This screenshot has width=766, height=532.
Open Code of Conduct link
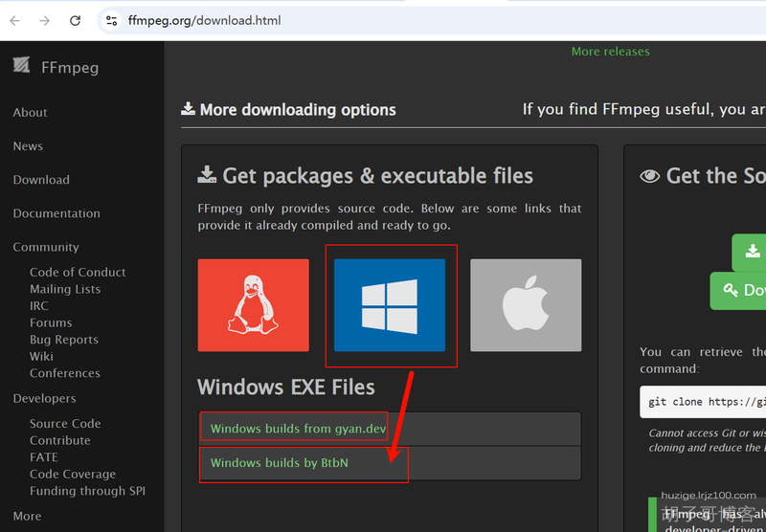[78, 272]
